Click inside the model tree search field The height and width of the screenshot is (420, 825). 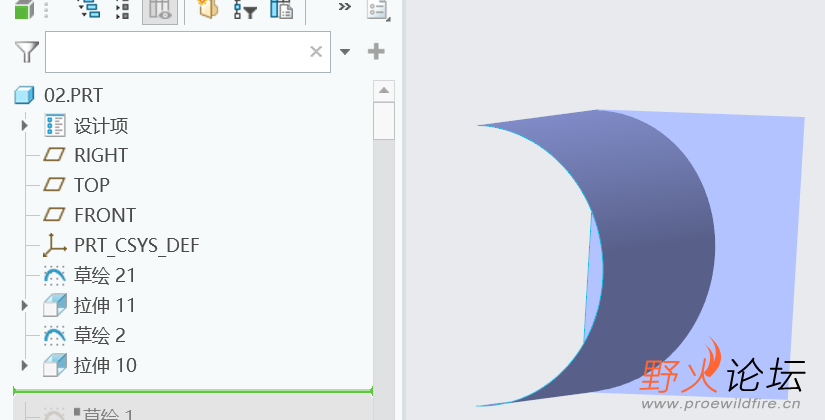[188, 52]
